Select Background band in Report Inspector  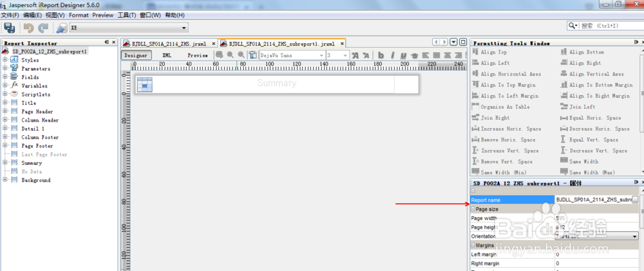[x=35, y=180]
